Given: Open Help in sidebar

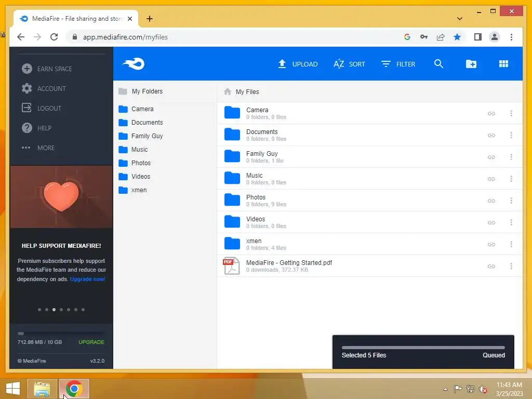Looking at the screenshot, I should coord(36,128).
